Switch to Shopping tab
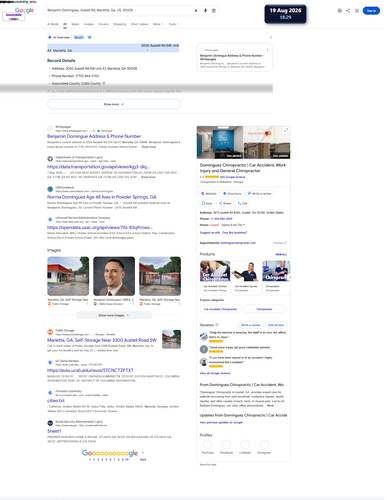The height and width of the screenshot is (500, 389). coord(120,24)
